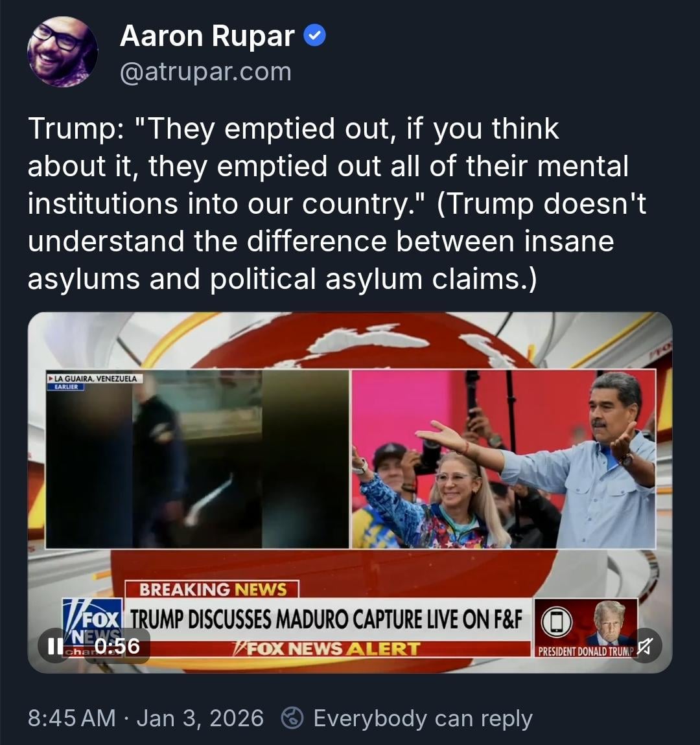The height and width of the screenshot is (745, 700).
Task: Click the 0:56 video time indicator
Action: [117, 646]
